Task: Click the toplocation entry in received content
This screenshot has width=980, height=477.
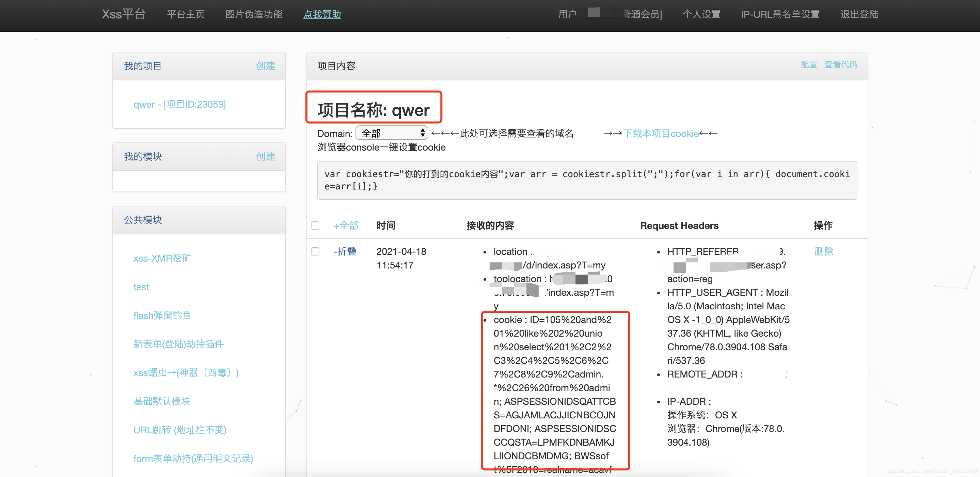Action: coord(554,292)
